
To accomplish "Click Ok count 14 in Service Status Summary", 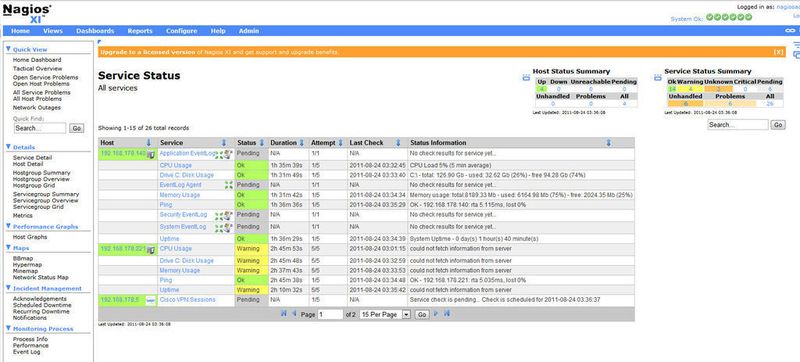I will (672, 89).
